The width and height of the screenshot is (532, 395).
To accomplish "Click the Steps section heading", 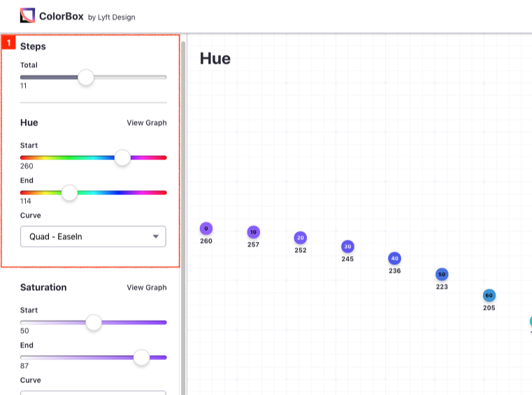I will point(33,46).
